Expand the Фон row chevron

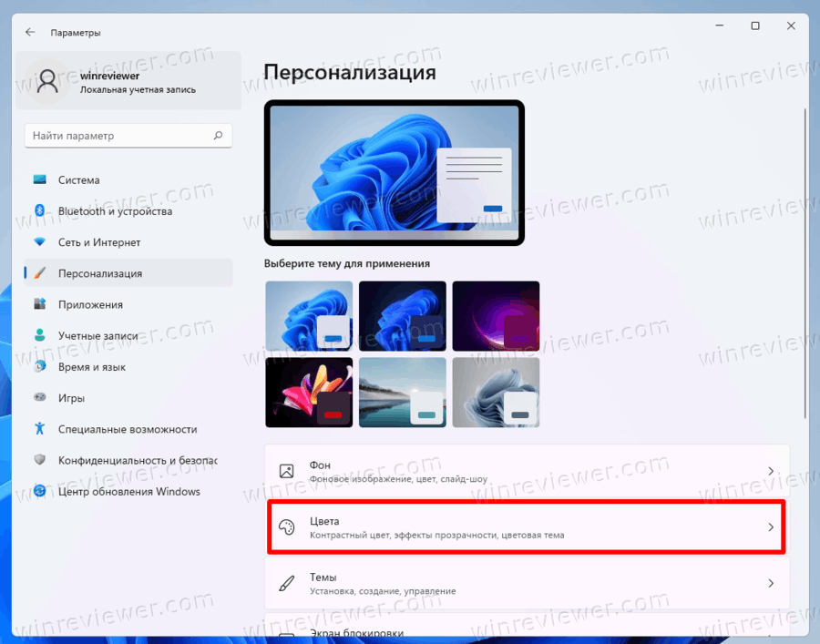pos(770,471)
